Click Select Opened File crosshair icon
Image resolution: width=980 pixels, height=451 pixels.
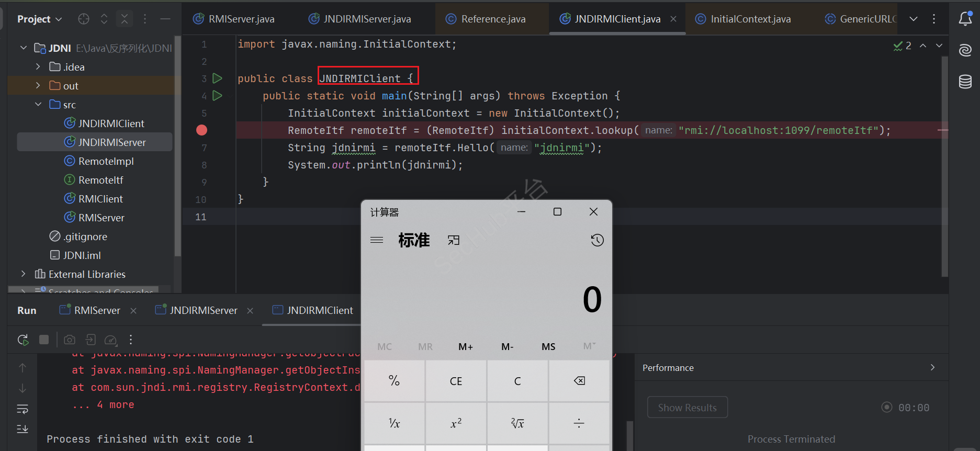click(84, 19)
